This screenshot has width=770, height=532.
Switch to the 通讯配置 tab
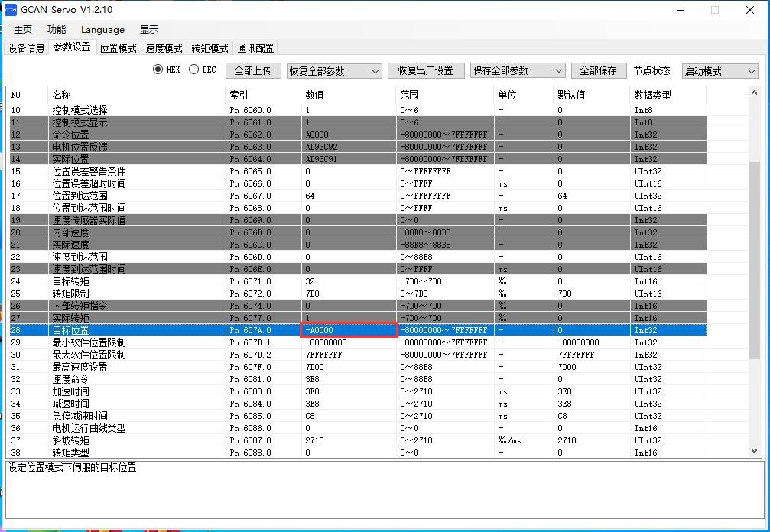pos(255,48)
